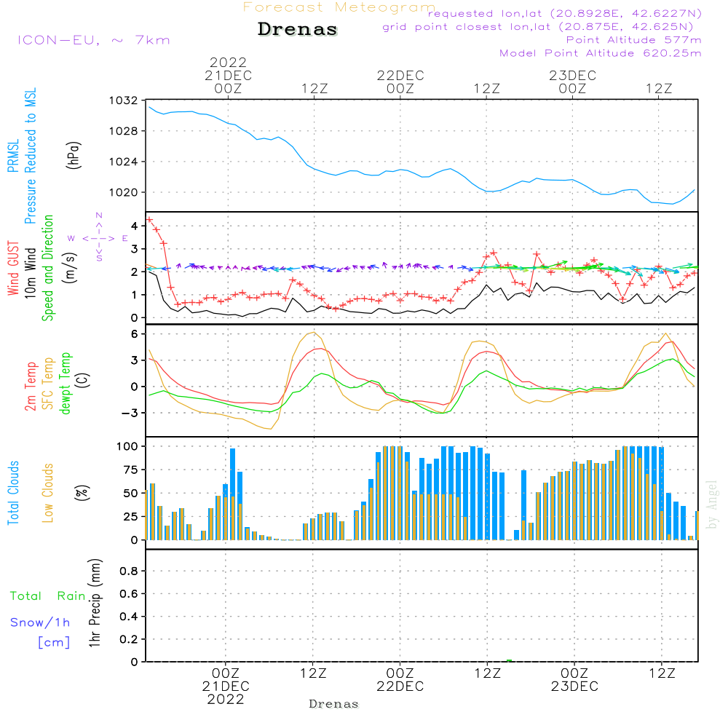Viewport: 728px width, 728px height.
Task: Select the Forecast Meteogram heading
Action: (x=339, y=7)
